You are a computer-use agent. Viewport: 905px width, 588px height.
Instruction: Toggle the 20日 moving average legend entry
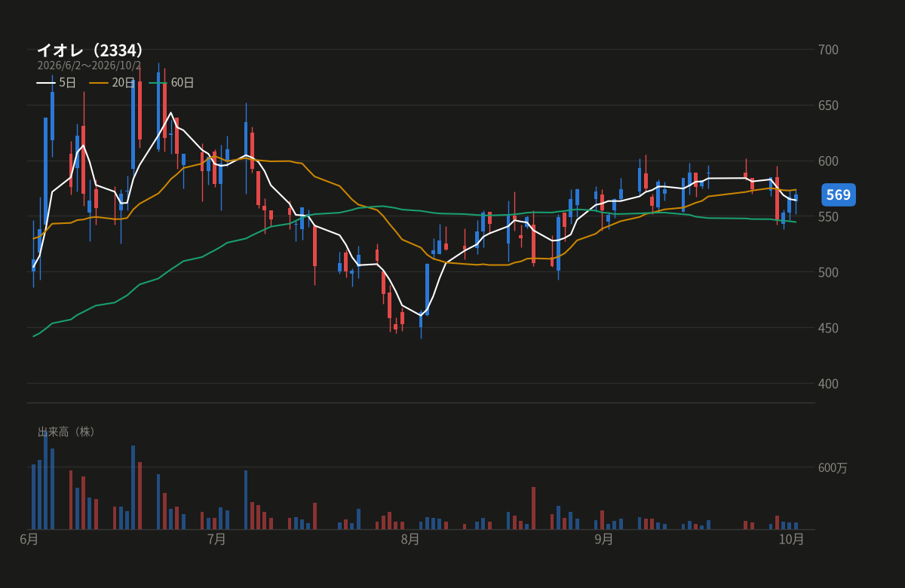112,83
